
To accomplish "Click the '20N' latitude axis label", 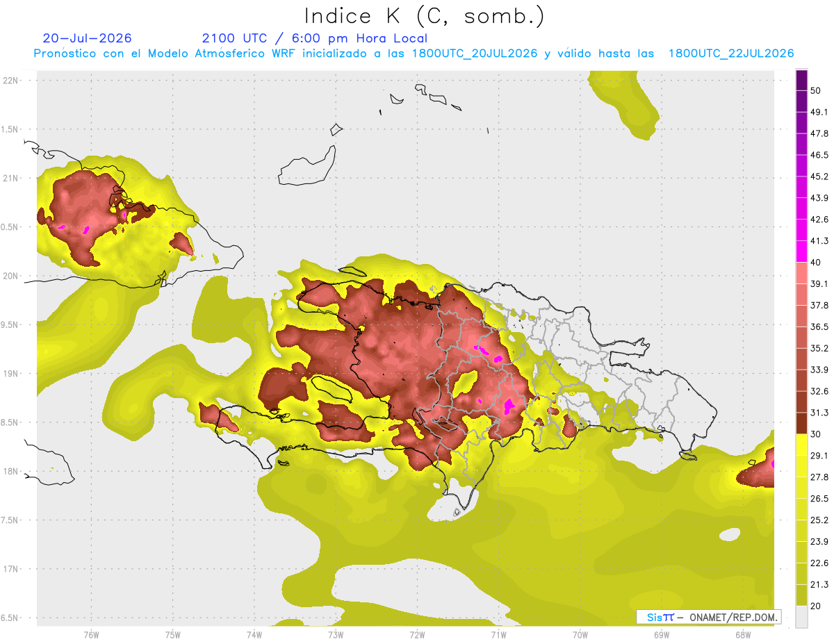I will pyautogui.click(x=10, y=276).
